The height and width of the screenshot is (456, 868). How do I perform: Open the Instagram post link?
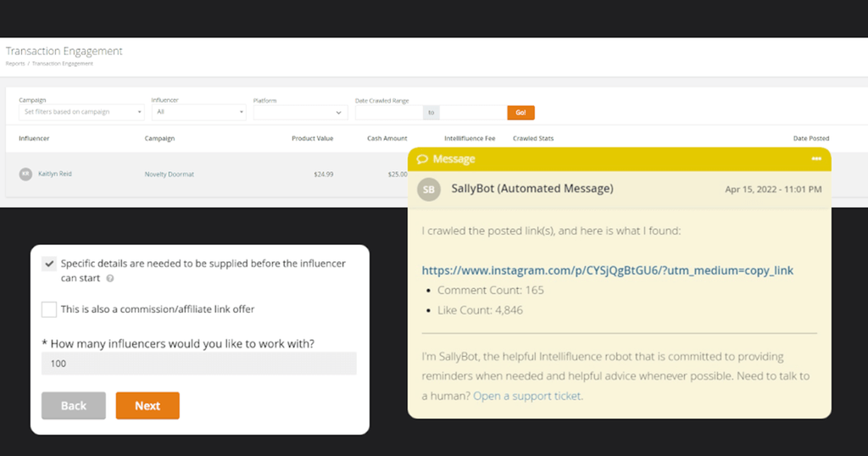click(x=607, y=270)
